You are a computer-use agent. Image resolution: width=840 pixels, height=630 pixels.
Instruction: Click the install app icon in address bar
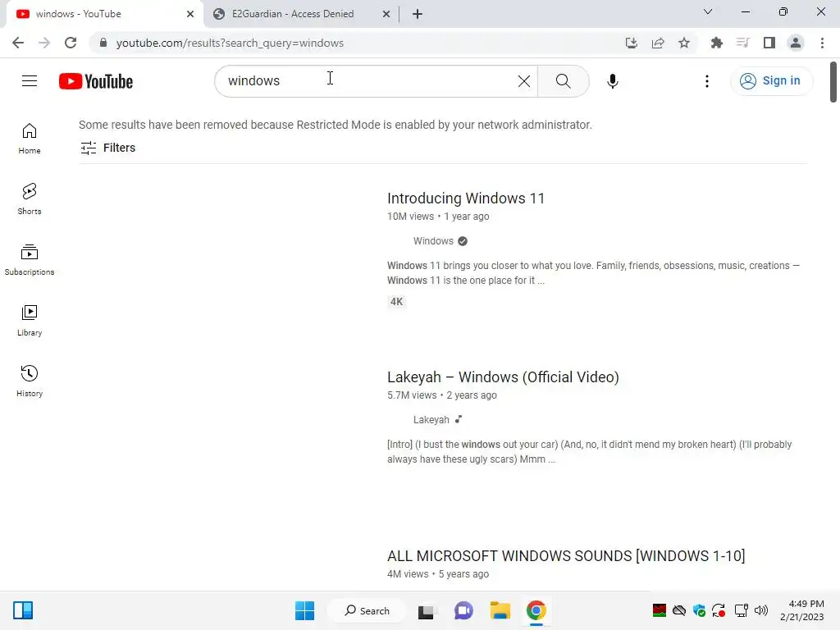click(x=631, y=43)
